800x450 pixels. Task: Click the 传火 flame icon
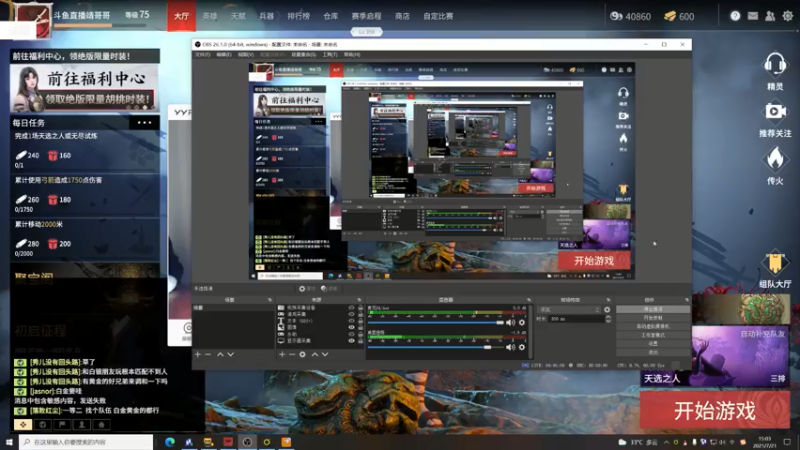click(x=774, y=159)
